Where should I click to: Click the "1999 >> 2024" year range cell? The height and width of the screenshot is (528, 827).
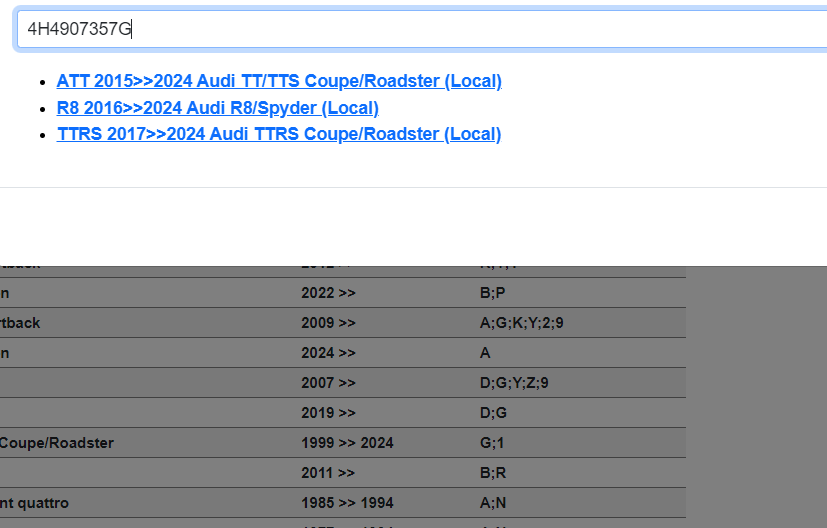[347, 443]
